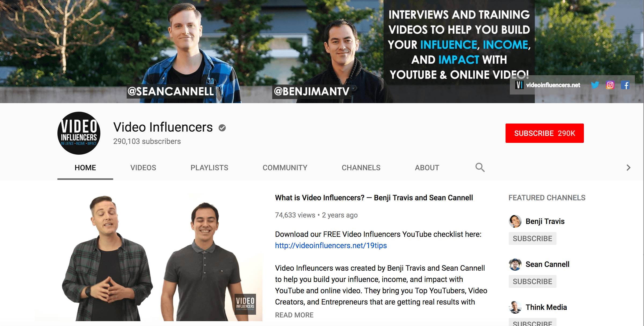Open the PLAYLISTS tab
This screenshot has height=326, width=644.
(209, 168)
